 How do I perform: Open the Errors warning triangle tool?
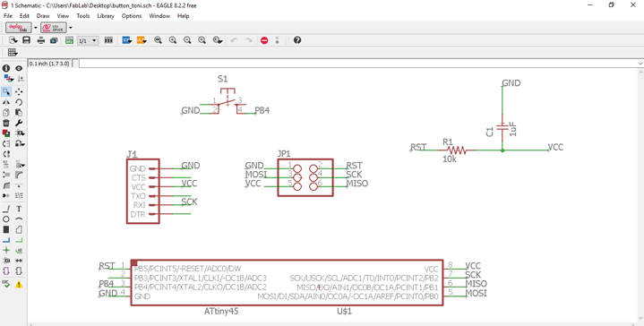click(x=19, y=284)
